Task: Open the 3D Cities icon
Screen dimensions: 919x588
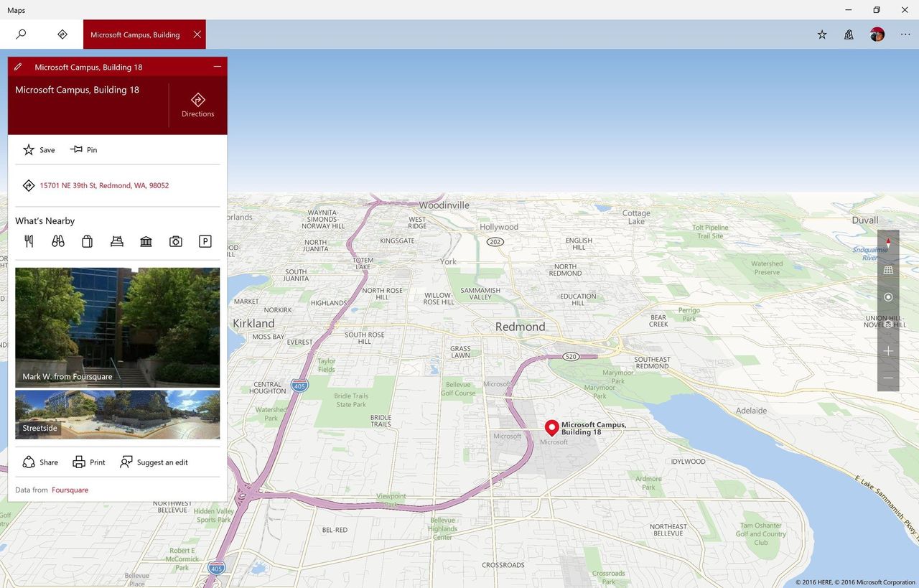Action: [x=849, y=34]
